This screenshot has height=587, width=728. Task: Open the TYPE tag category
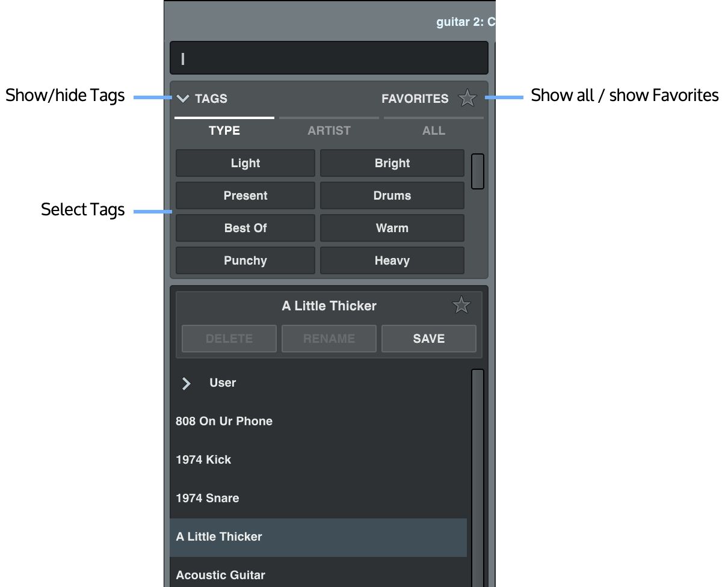click(224, 131)
